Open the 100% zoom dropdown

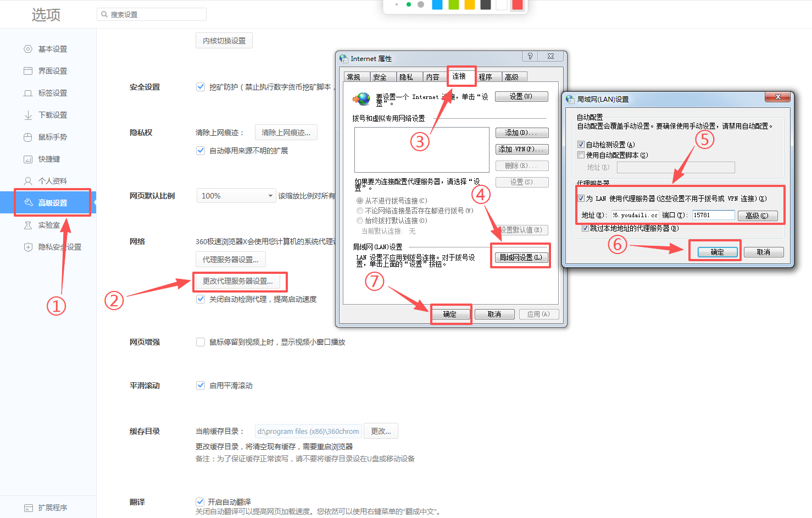tap(236, 195)
